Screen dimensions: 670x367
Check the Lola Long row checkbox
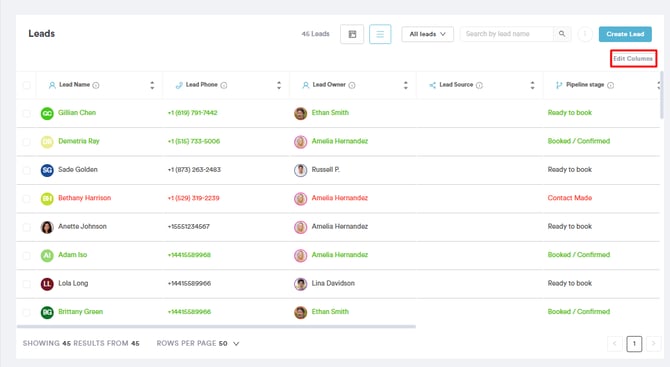click(26, 284)
